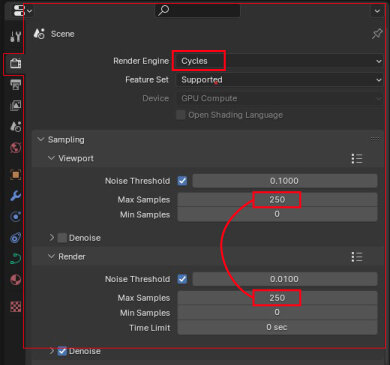Click the properties search field

198,11
